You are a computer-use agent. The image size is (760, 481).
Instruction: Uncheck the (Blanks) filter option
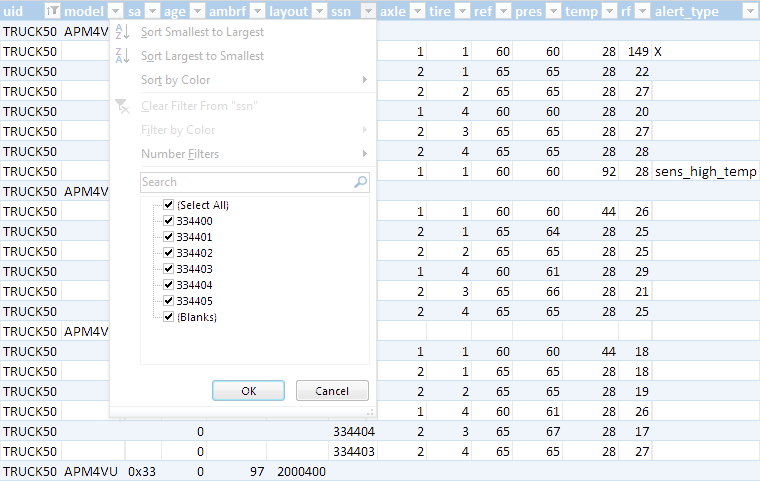click(x=169, y=317)
